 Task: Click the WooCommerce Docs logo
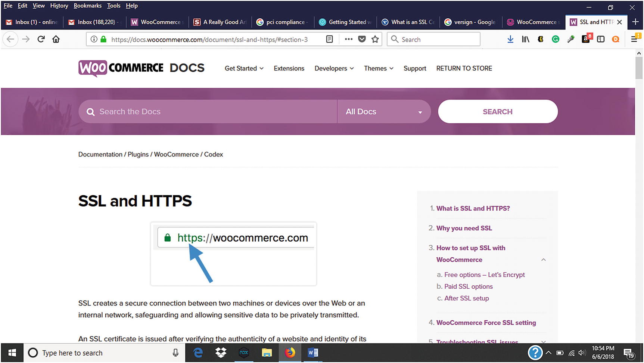pos(141,68)
